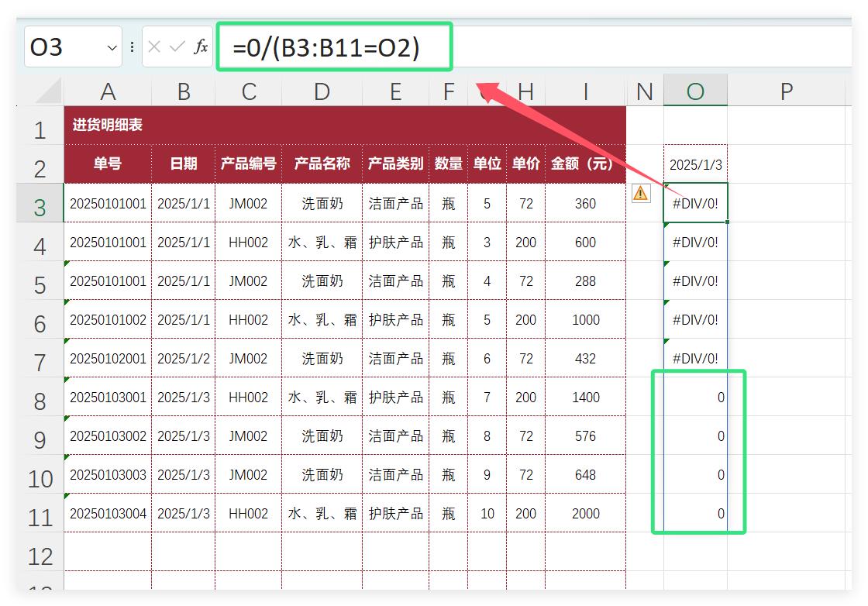Click 洁面产品 cell in row 9
This screenshot has height=606, width=868.
(x=396, y=436)
